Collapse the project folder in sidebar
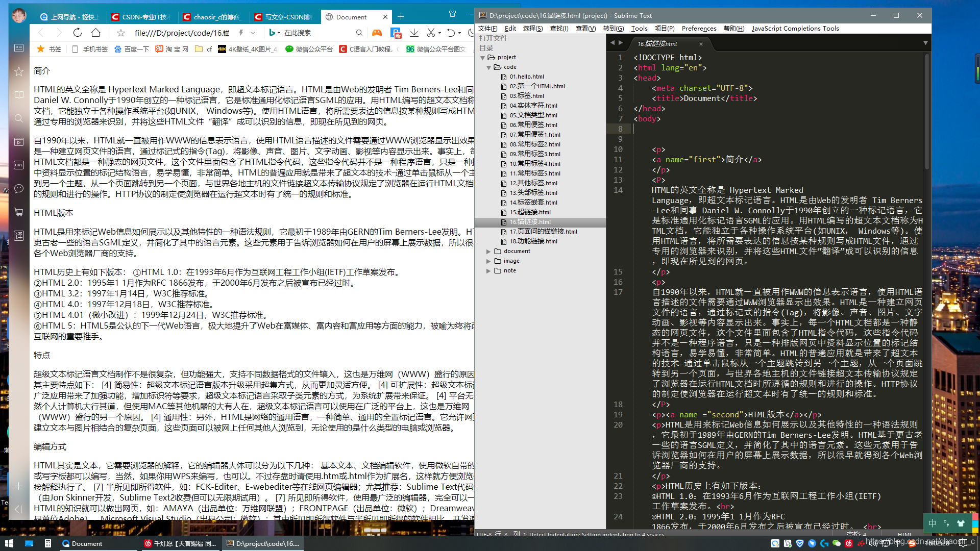The width and height of the screenshot is (980, 551). coord(483,58)
